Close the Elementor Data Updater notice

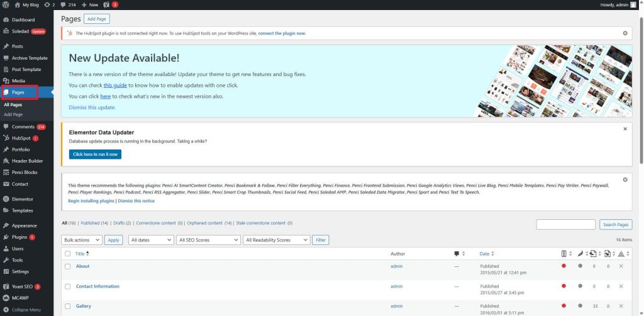tap(625, 129)
